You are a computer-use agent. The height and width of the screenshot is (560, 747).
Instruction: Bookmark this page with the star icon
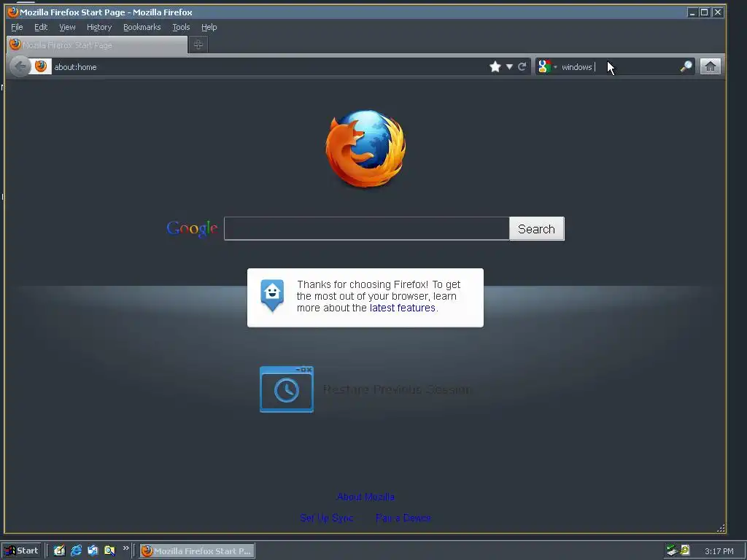[x=495, y=66]
